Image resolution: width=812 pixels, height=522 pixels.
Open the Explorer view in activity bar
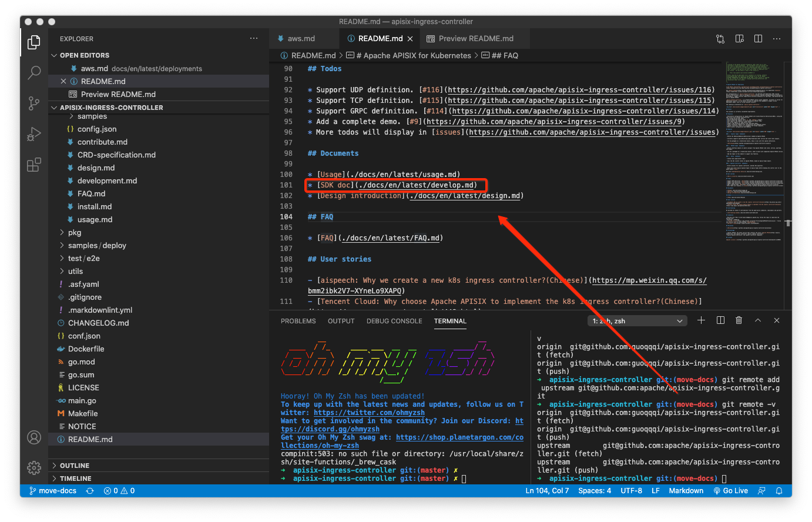point(34,42)
